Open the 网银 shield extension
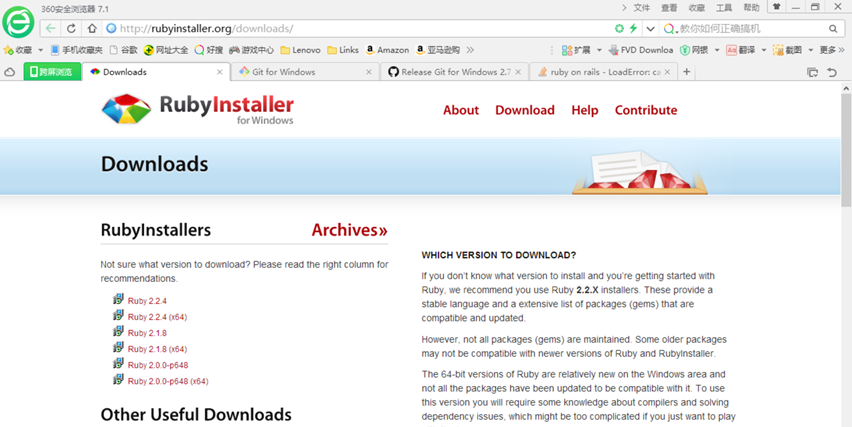852x427 pixels. tap(694, 50)
